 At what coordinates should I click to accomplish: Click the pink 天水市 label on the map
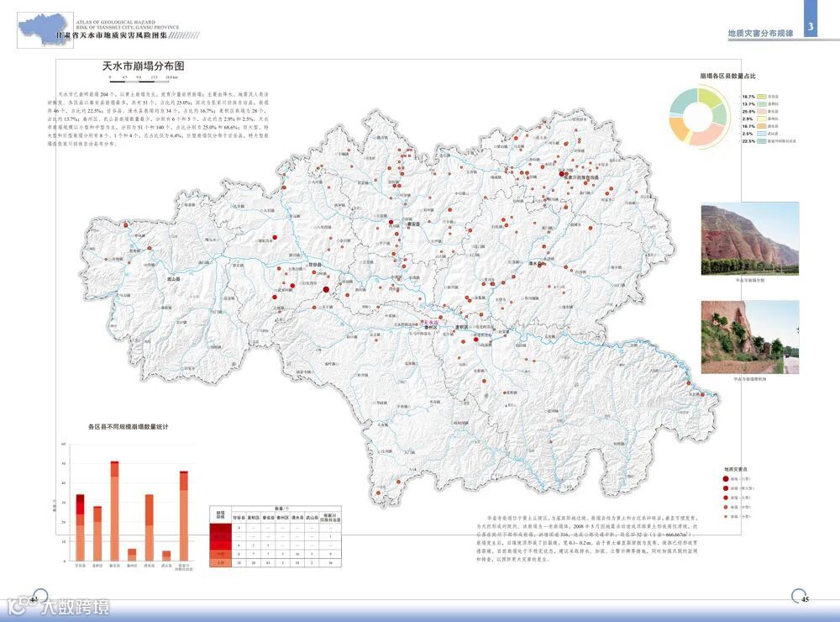tap(431, 322)
